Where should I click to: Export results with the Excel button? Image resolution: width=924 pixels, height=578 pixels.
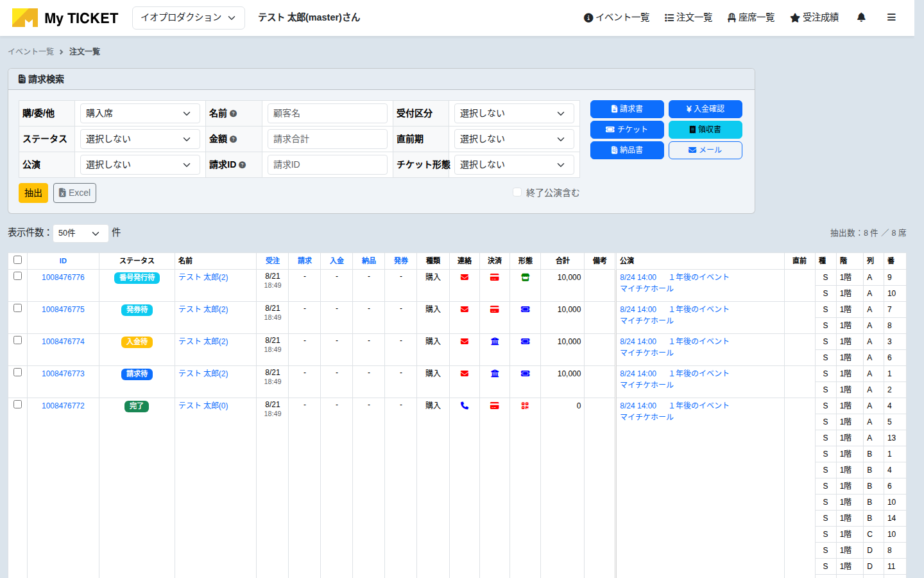(x=74, y=193)
